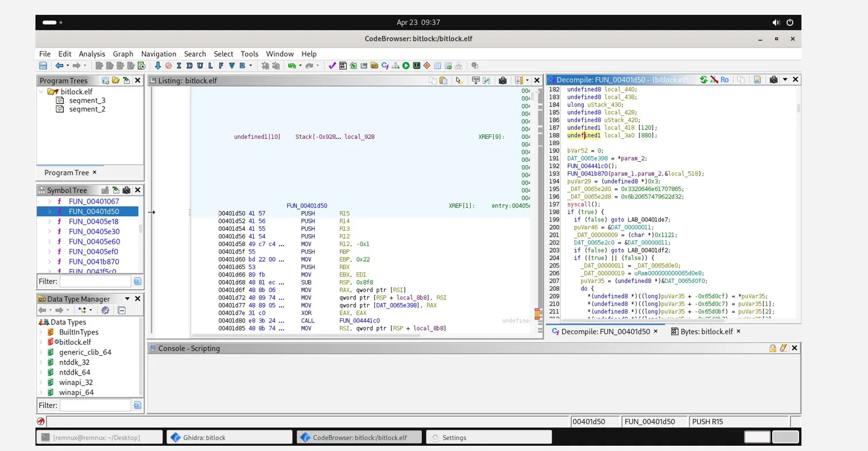Click the back navigation arrow in the main toolbar
This screenshot has width=868, height=451.
tap(59, 65)
